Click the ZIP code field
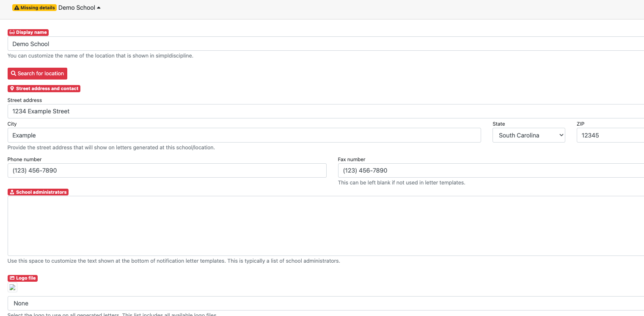The image size is (644, 316). pos(610,135)
